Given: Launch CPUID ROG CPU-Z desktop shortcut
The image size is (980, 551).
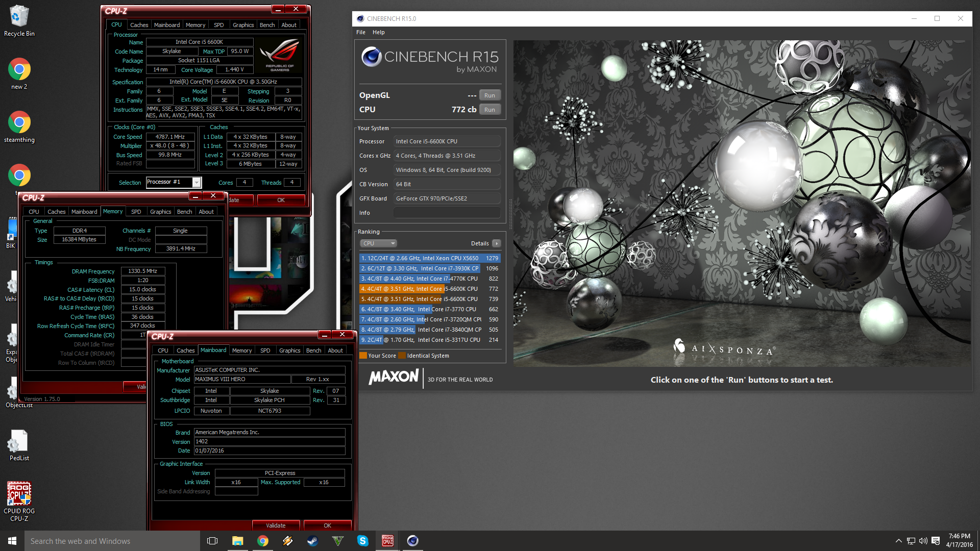Looking at the screenshot, I should (x=19, y=502).
